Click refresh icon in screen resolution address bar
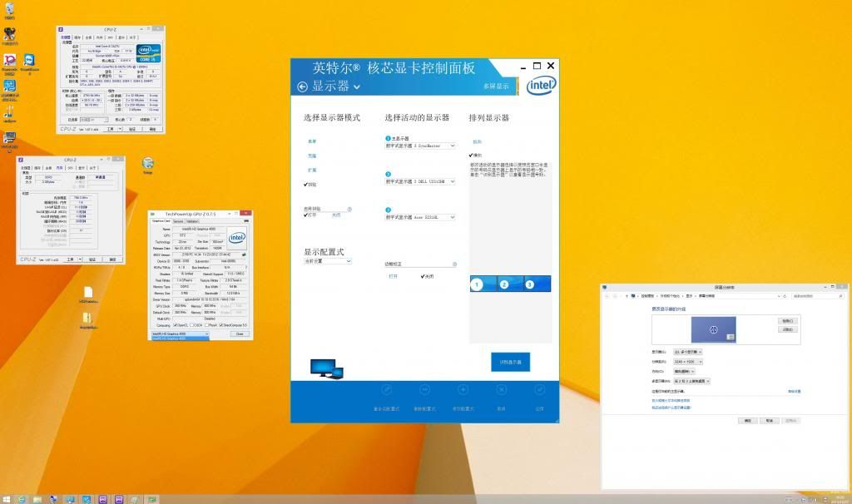Image resolution: width=852 pixels, height=504 pixels. click(785, 296)
